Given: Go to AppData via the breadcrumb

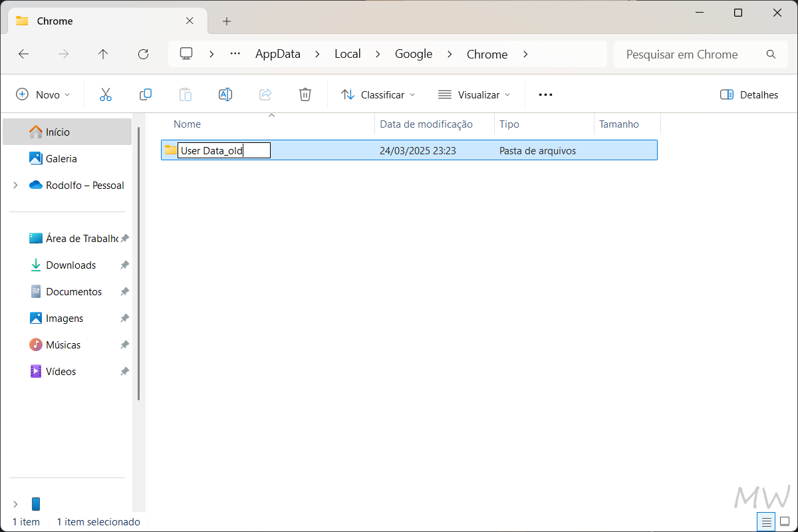Looking at the screenshot, I should click(278, 54).
